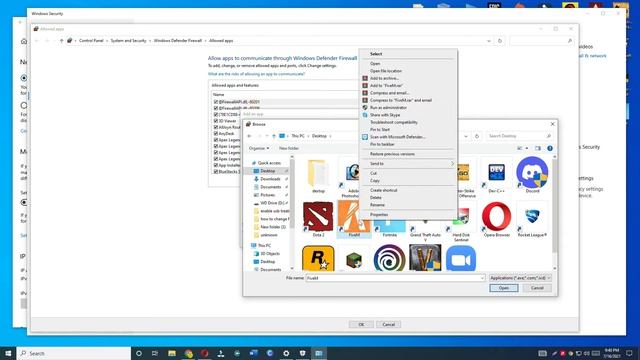Screen dimensions: 640x360
Task: Select the FiveM shortcut icon
Action: (x=353, y=217)
